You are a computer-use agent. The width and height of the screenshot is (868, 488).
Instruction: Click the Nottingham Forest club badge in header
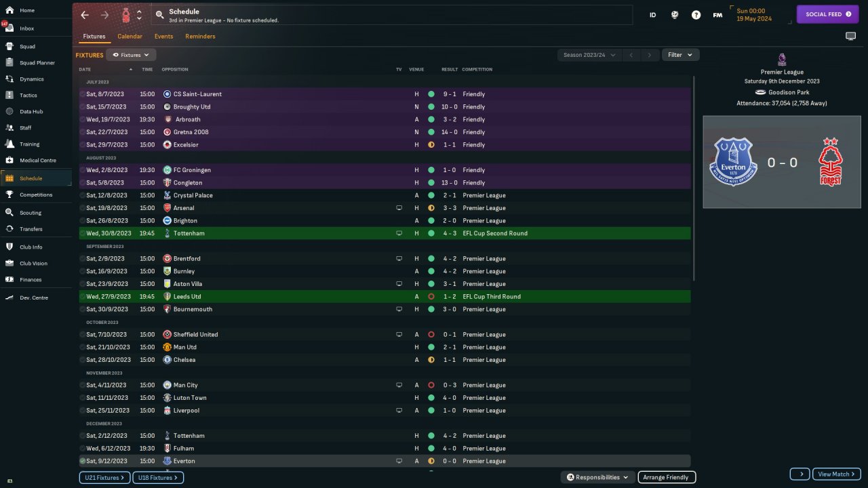pos(126,15)
